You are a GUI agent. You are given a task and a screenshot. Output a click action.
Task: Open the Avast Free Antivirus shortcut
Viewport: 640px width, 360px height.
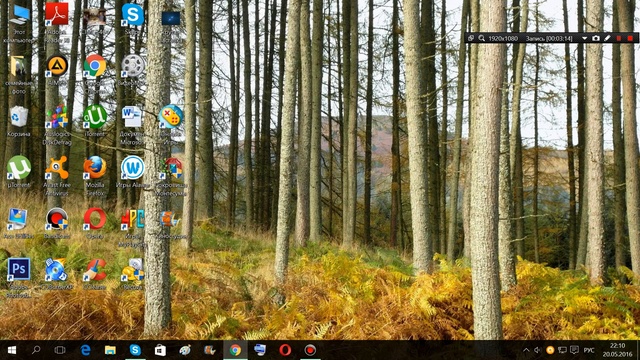[x=57, y=176]
